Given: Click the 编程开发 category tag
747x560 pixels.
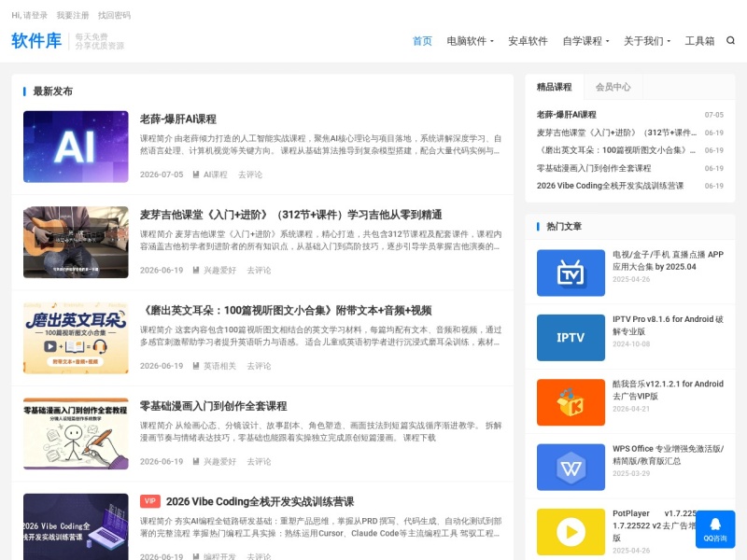Looking at the screenshot, I should coord(220,556).
